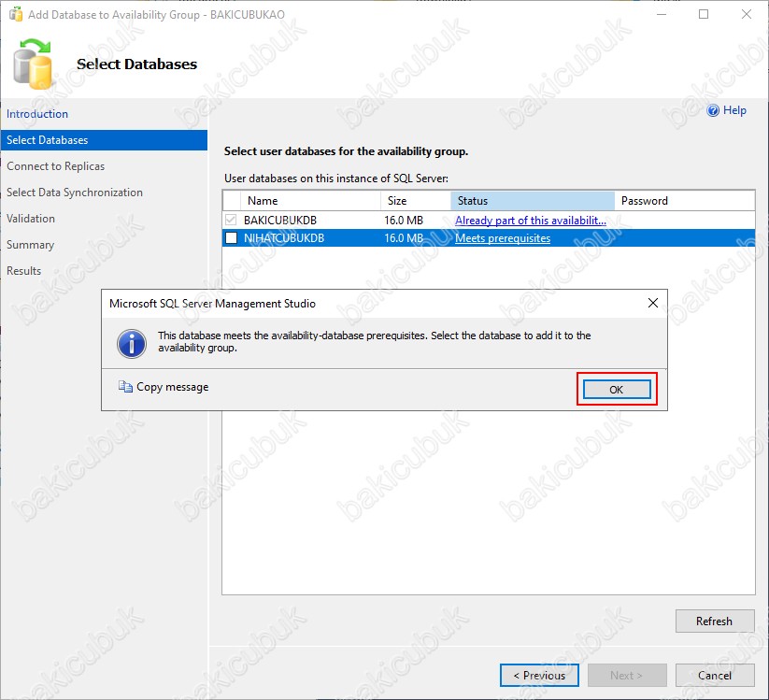Image resolution: width=769 pixels, height=700 pixels.
Task: Sort by the Status column header
Action: click(532, 201)
